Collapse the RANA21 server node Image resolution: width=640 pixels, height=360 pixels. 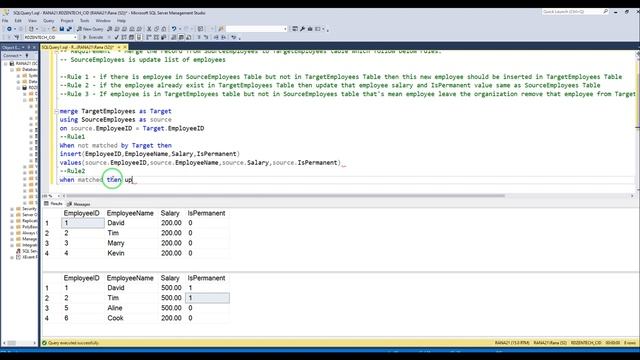pyautogui.click(x=6, y=64)
